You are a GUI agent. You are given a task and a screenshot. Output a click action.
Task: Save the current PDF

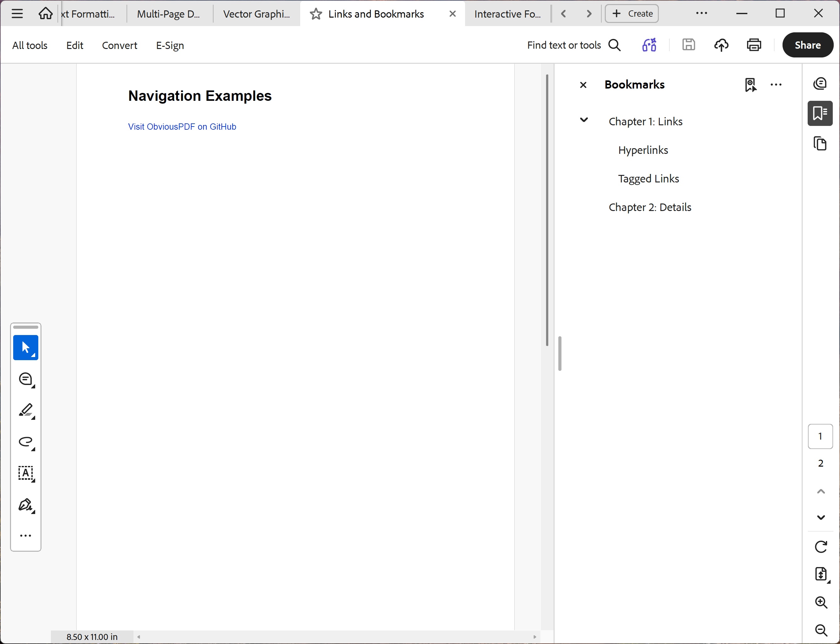689,45
